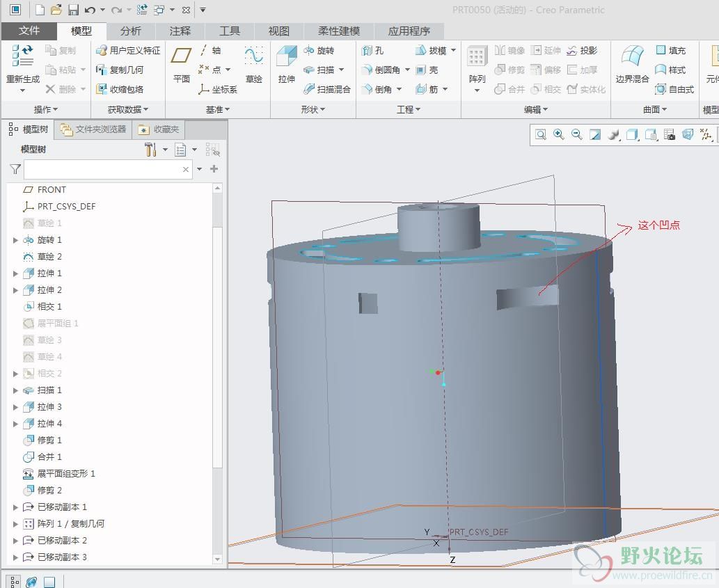Select 展平面组变形 1 in model tree
This screenshot has width=719, height=588.
click(59, 473)
